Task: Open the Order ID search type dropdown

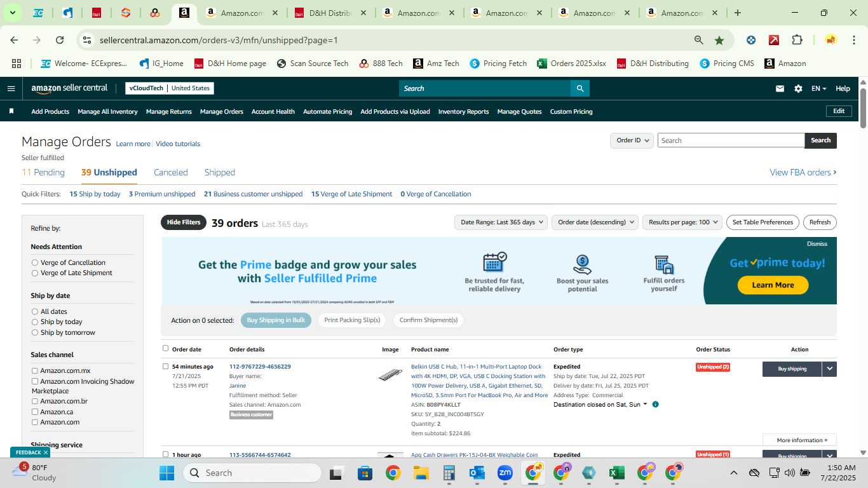Action: pyautogui.click(x=632, y=140)
